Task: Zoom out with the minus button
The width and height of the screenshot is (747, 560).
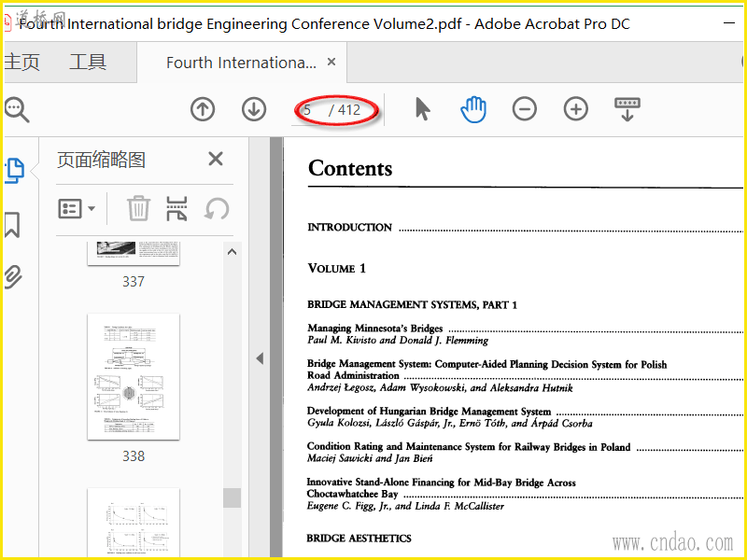Action: (525, 109)
